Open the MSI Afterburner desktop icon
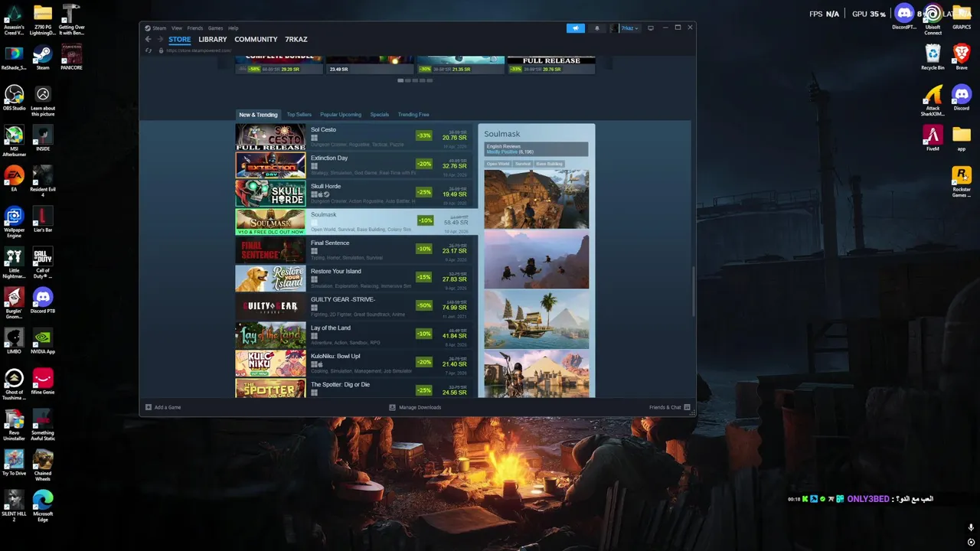 [x=14, y=139]
